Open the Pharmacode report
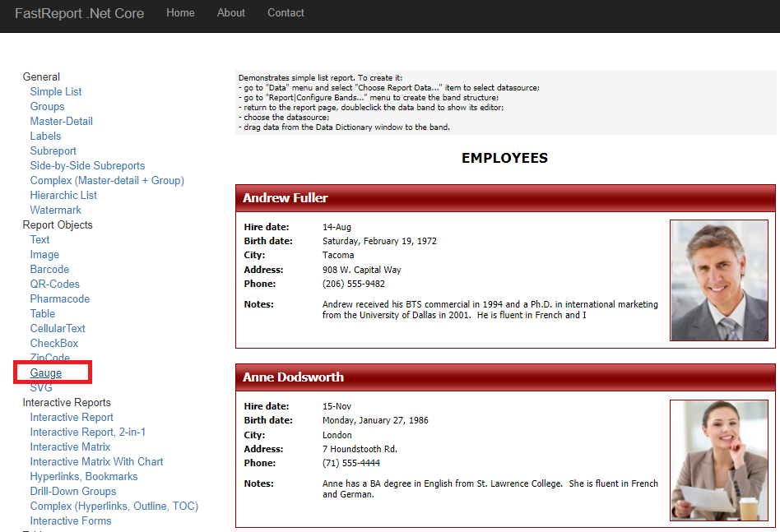The image size is (780, 532). [60, 298]
